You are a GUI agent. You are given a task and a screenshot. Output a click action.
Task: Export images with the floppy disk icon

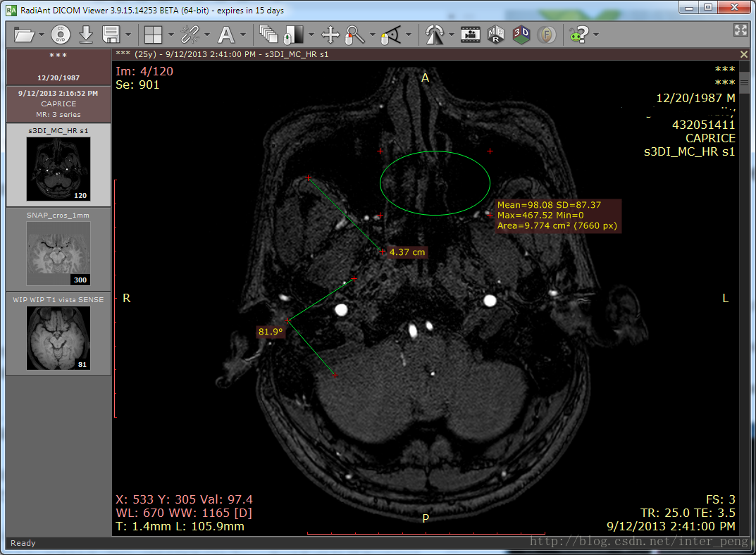tap(111, 35)
